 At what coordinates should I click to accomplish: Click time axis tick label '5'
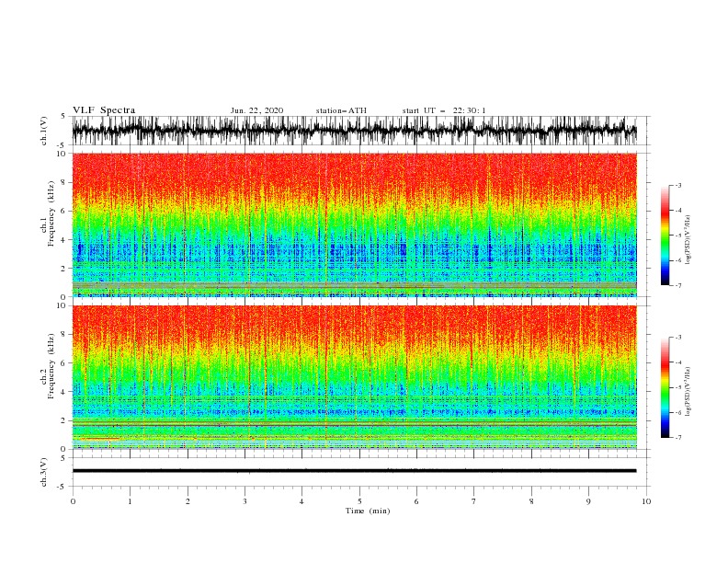coord(359,501)
